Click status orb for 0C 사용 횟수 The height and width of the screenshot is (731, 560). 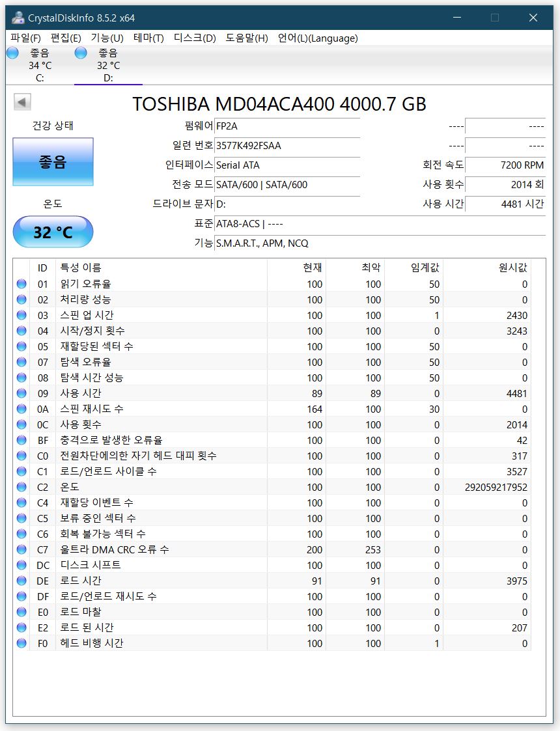point(21,424)
